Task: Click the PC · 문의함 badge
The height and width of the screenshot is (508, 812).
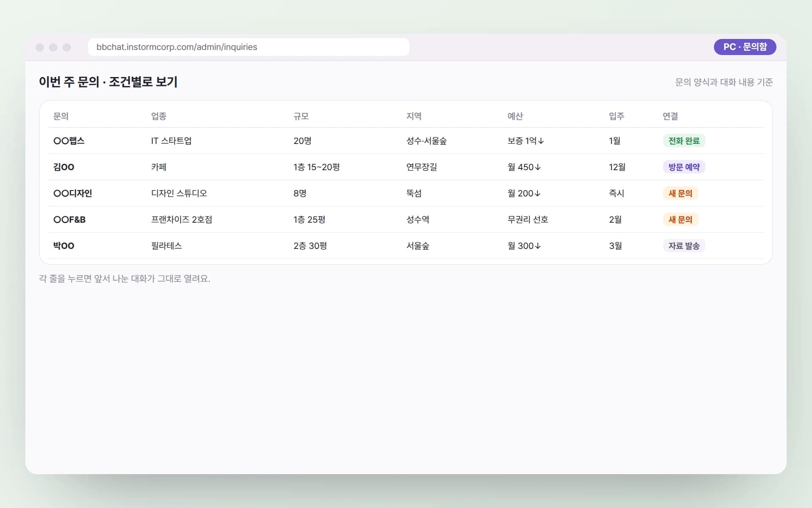Action: click(745, 47)
